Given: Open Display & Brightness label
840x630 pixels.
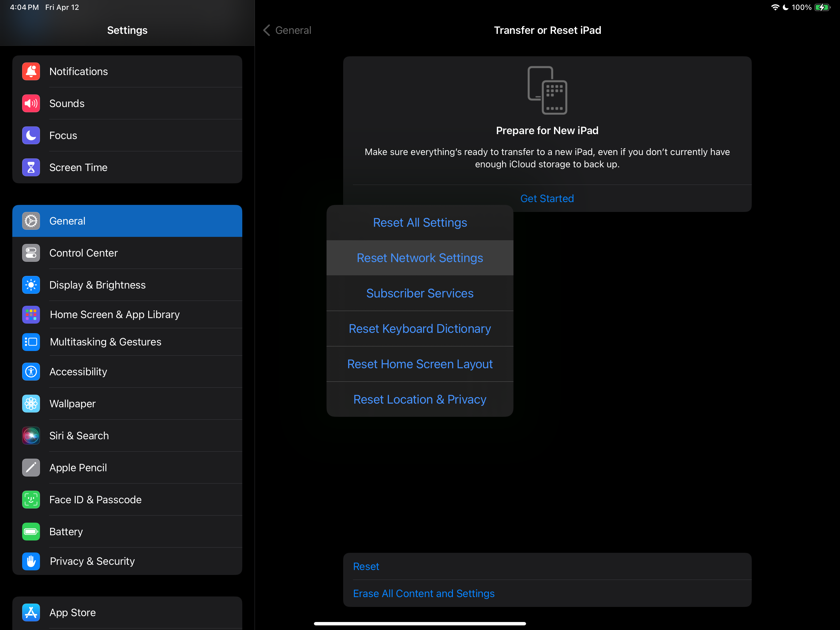Looking at the screenshot, I should click(x=97, y=285).
